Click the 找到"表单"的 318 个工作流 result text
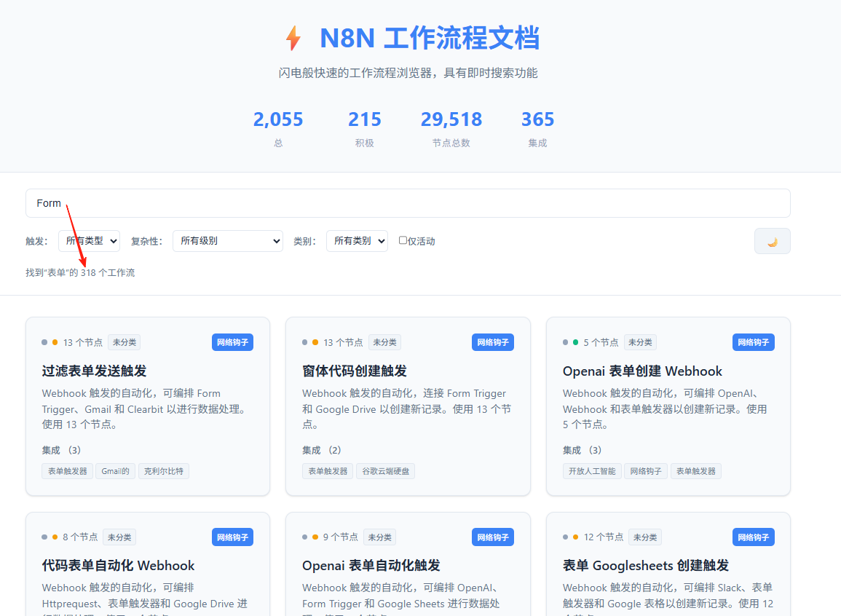 [x=80, y=272]
